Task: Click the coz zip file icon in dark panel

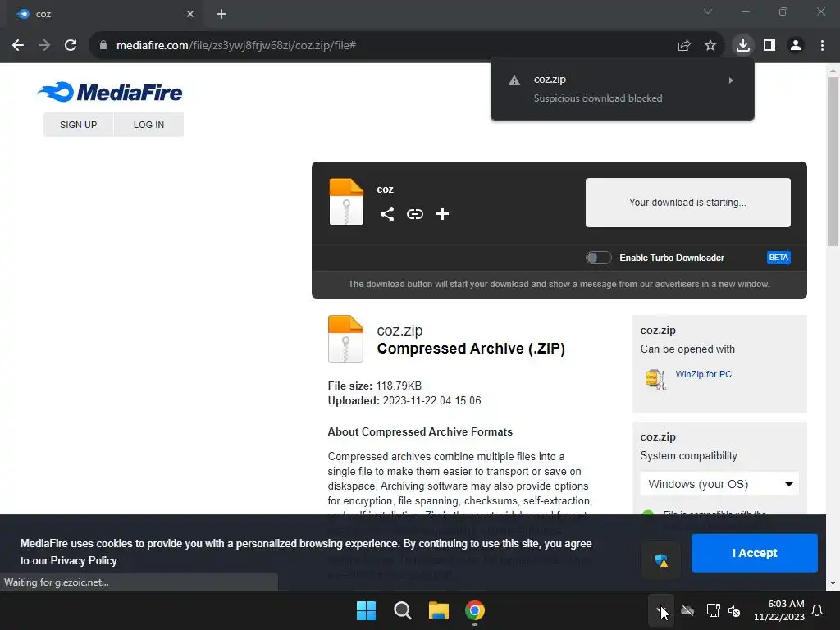Action: pyautogui.click(x=346, y=202)
